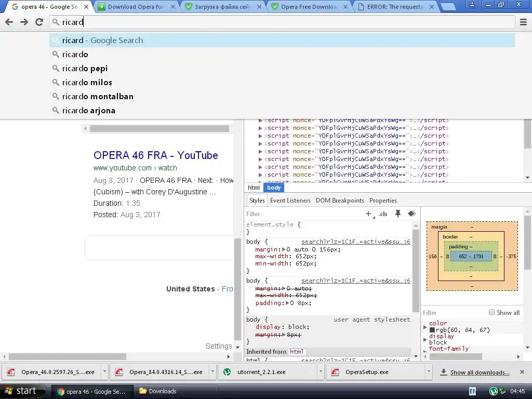Close the 'ERROR: The requested' tab
Image resolution: width=532 pixels, height=399 pixels.
pyautogui.click(x=432, y=7)
